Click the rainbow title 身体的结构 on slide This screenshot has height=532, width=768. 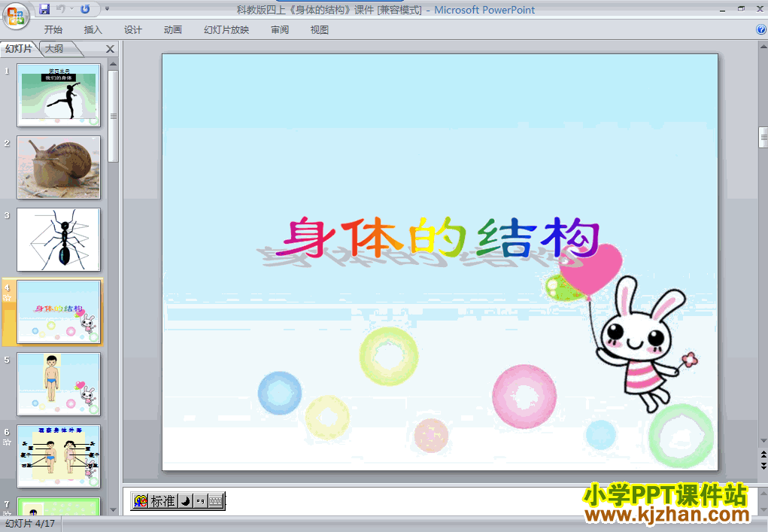(x=437, y=238)
